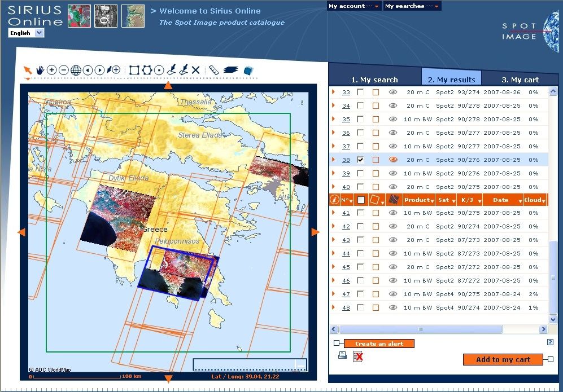
Task: Switch to the 1. My search tab
Action: point(374,80)
